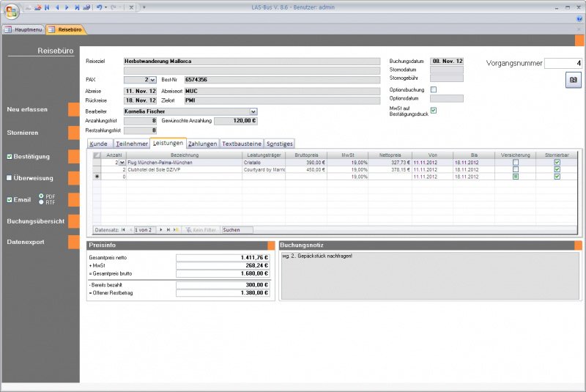Switch to the Zahlungen tab
This screenshot has width=586, height=392.
click(x=202, y=144)
